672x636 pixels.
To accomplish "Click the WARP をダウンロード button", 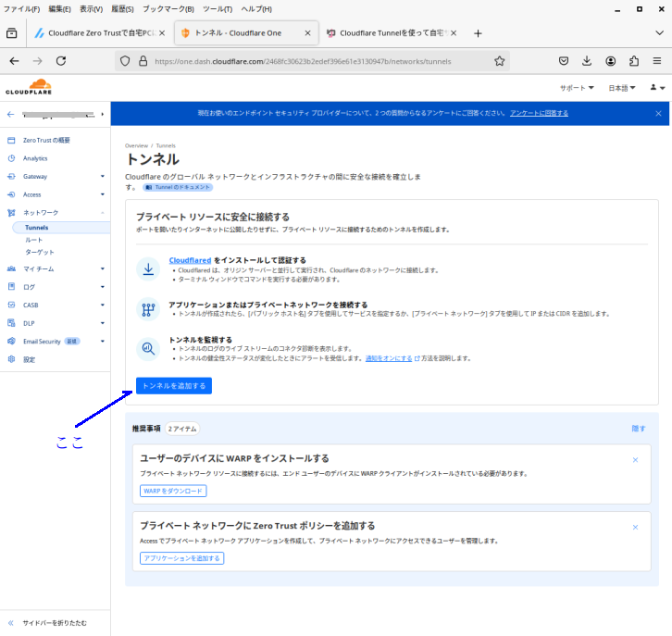I will click(x=173, y=491).
